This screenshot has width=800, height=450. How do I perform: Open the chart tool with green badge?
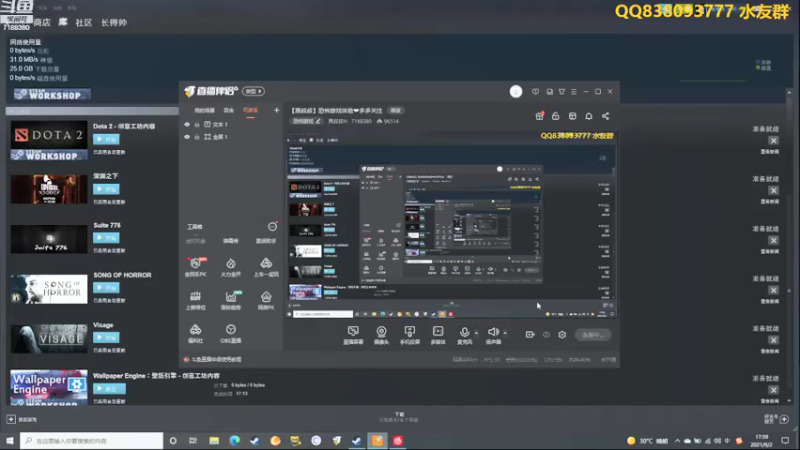231,301
